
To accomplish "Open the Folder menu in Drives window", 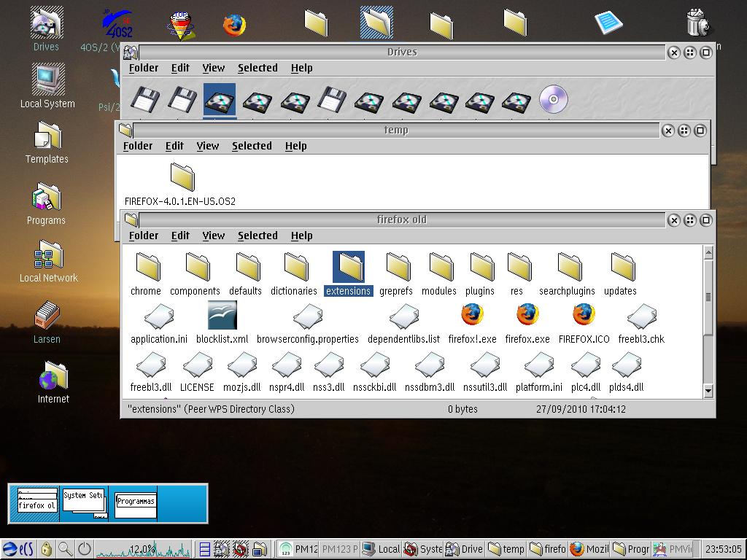I will click(x=144, y=68).
